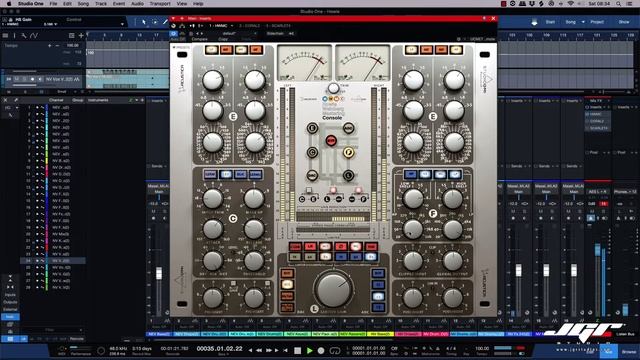Click the Start button at top right
The image size is (640, 360).
click(550, 22)
